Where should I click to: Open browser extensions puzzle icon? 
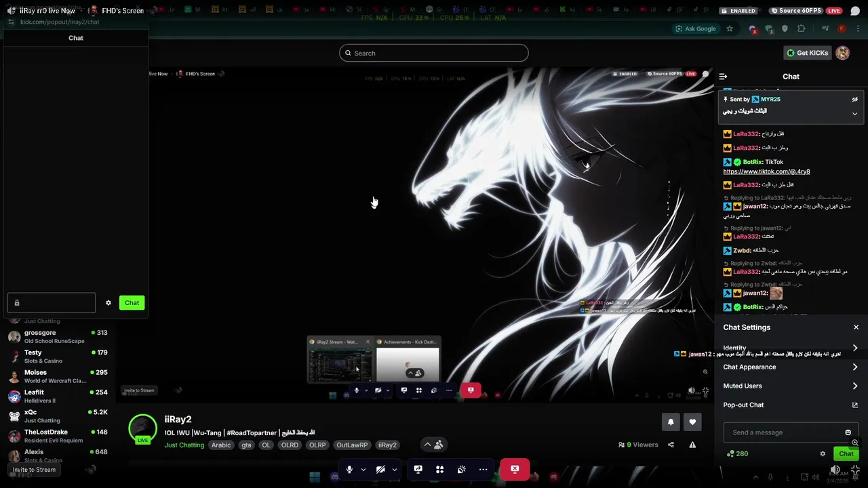[802, 28]
